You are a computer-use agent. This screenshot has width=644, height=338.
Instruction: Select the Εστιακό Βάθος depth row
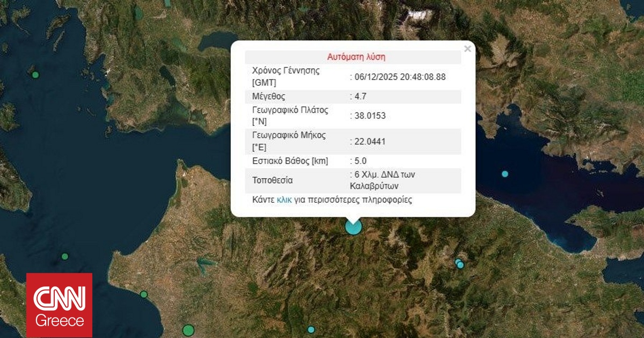pos(354,160)
